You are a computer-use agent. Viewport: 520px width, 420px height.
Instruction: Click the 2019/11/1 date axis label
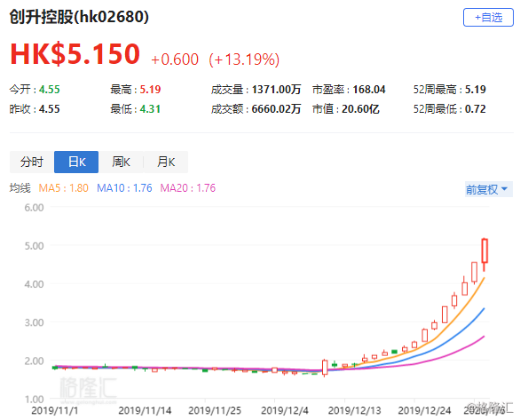click(55, 411)
